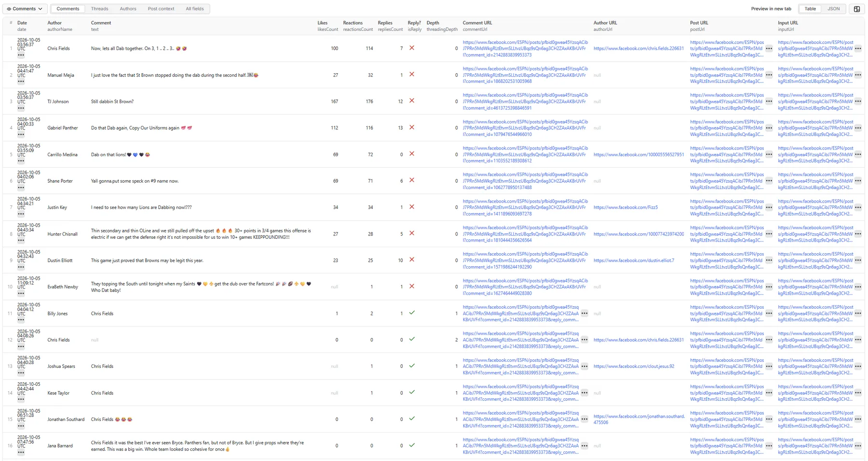Expand date cell for Jana Barnard row
The width and height of the screenshot is (868, 461).
click(x=21, y=452)
